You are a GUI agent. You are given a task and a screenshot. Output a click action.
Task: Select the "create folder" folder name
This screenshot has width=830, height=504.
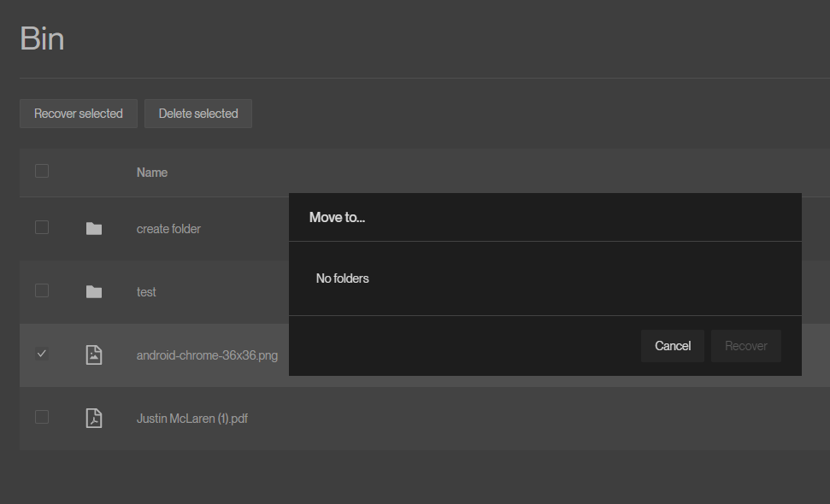click(x=168, y=228)
